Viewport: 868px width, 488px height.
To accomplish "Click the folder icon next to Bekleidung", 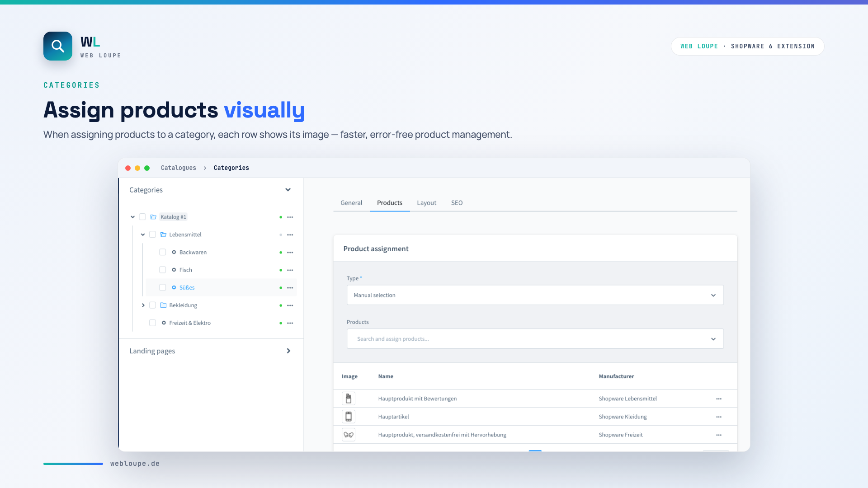I will click(163, 305).
